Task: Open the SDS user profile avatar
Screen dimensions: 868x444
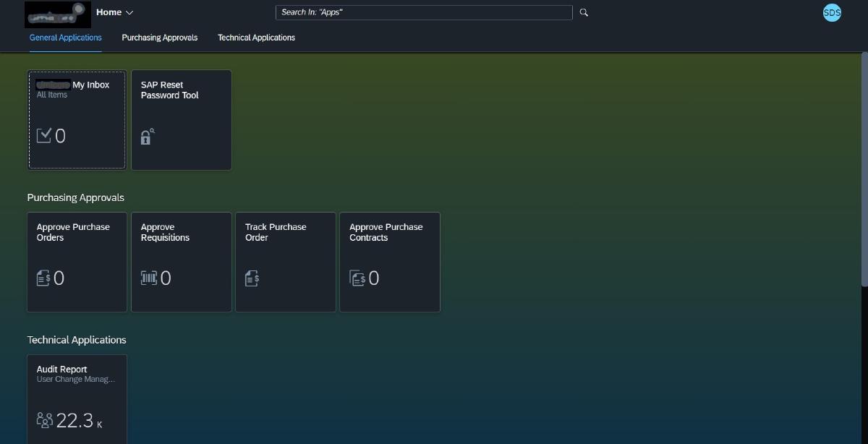Action: coord(832,12)
